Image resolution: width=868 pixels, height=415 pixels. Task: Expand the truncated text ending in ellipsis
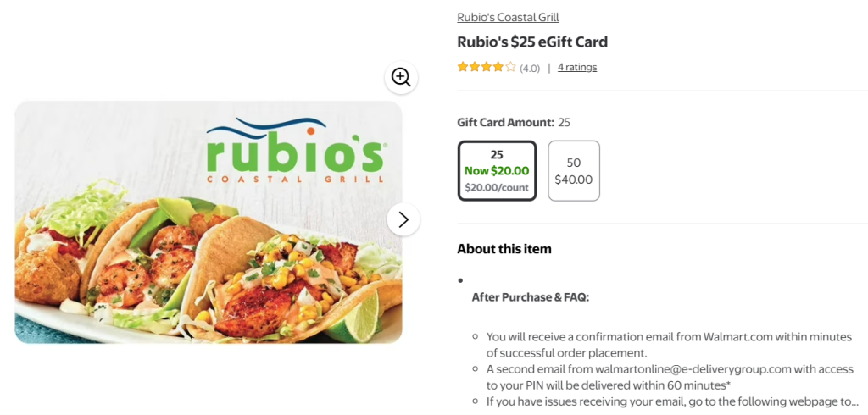coord(672,401)
